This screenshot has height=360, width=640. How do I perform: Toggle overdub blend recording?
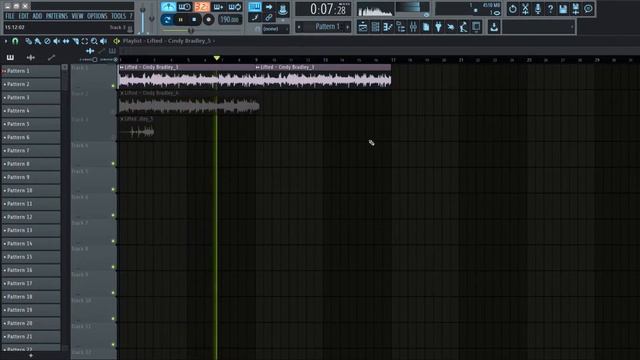point(218,7)
